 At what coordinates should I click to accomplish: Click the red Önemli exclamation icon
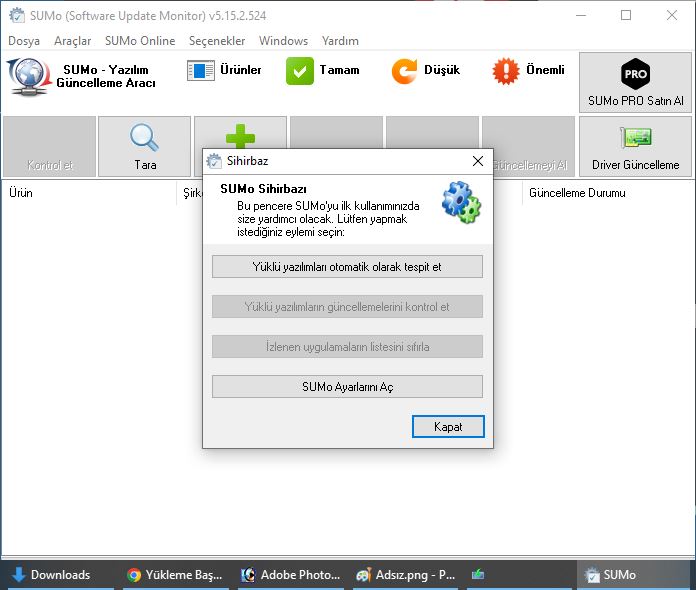click(x=506, y=71)
